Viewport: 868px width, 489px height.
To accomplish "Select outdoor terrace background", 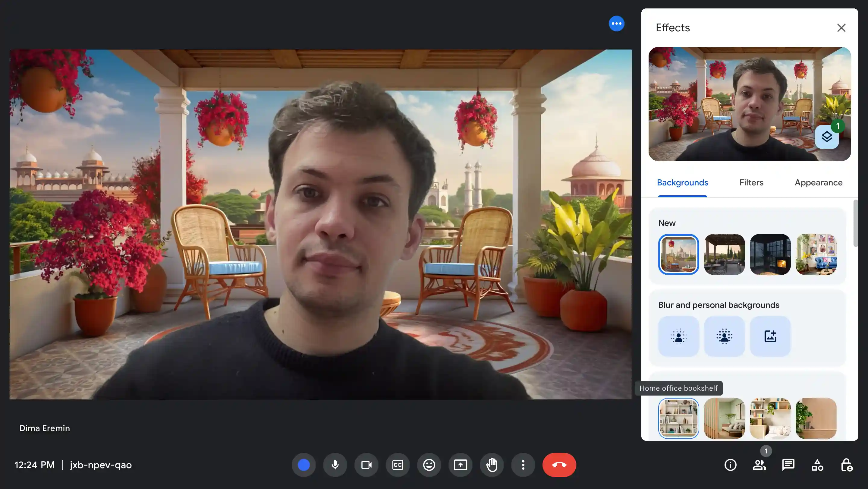I will coord(724,254).
